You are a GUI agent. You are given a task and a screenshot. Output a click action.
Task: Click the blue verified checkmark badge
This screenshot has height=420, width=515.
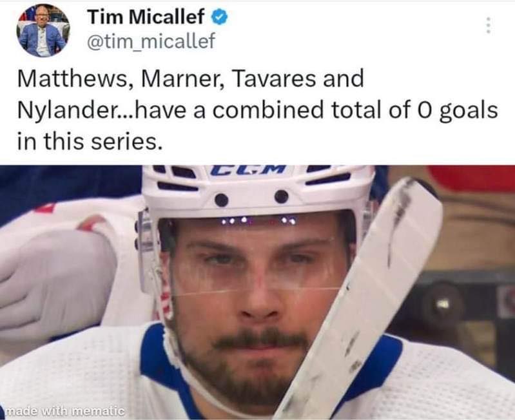219,17
